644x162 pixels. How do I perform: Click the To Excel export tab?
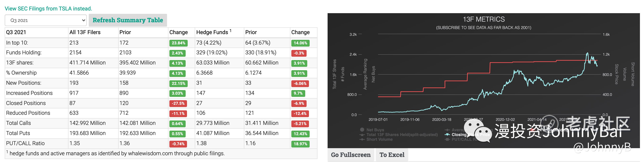point(392,155)
